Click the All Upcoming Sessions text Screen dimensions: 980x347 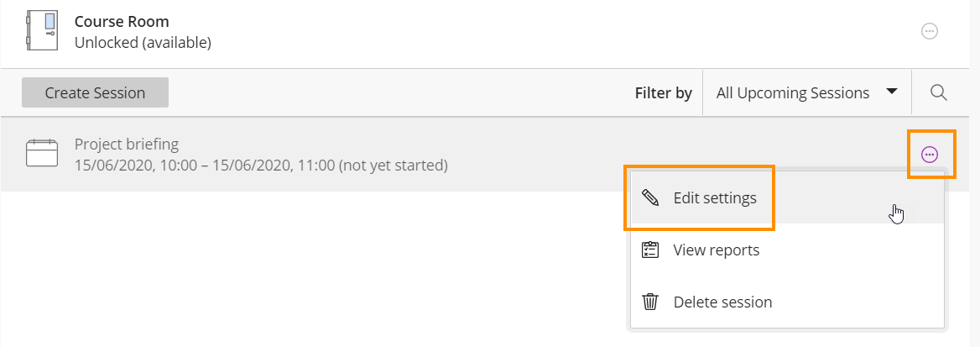click(793, 93)
